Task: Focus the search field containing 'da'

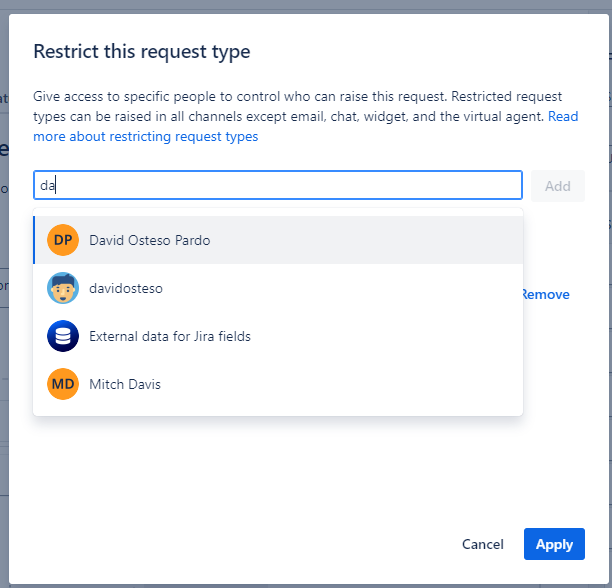Action: tap(278, 185)
